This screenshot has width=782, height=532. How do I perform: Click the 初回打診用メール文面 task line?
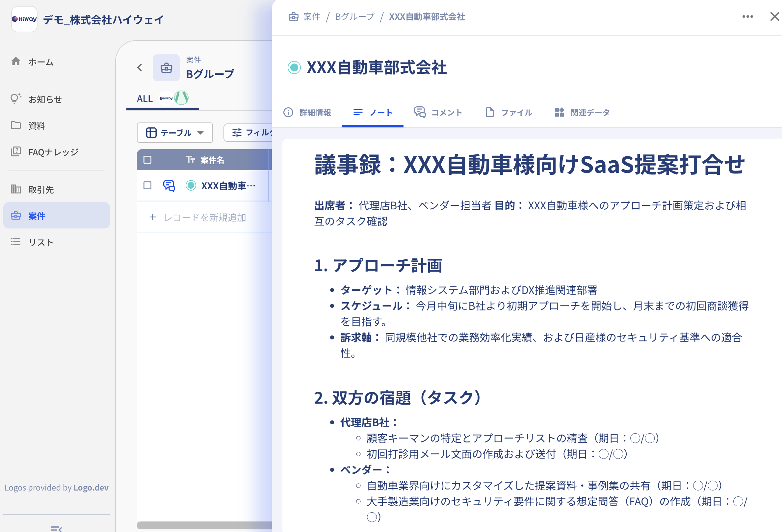click(497, 454)
